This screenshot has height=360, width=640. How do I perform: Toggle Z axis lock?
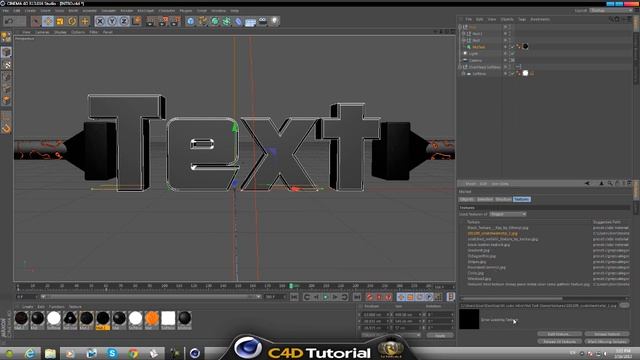124,21
